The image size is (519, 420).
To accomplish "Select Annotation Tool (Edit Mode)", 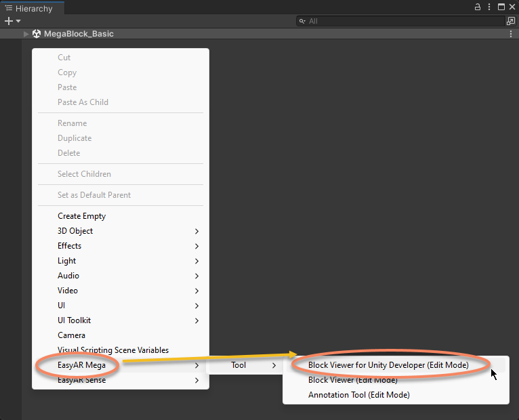I will [x=396, y=395].
